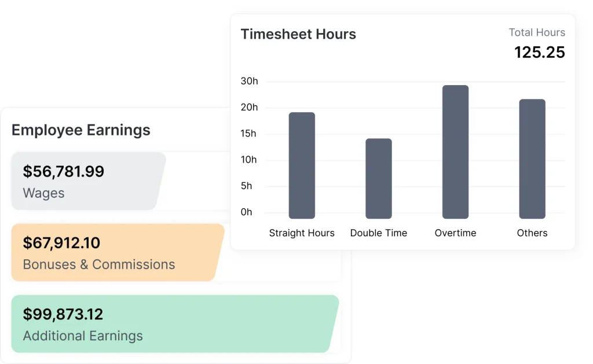Click the 30h y-axis label
Image resolution: width=593 pixels, height=364 pixels.
(250, 81)
